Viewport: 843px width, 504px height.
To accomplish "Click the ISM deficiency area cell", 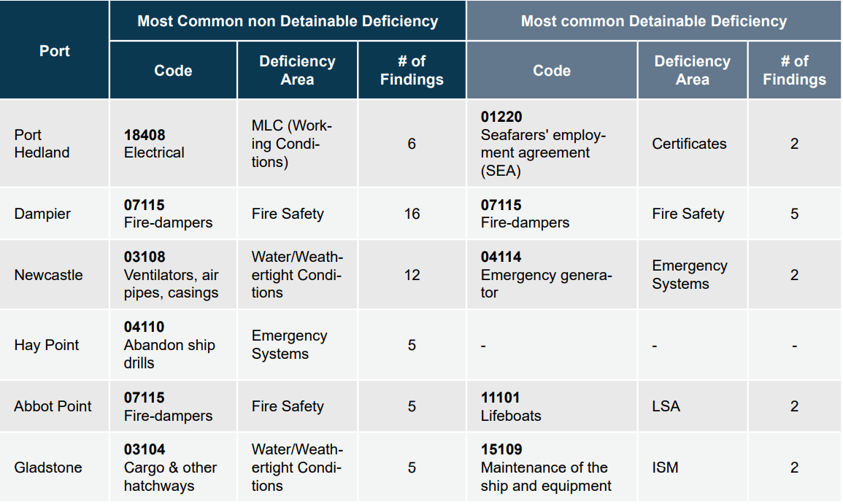I will click(693, 468).
